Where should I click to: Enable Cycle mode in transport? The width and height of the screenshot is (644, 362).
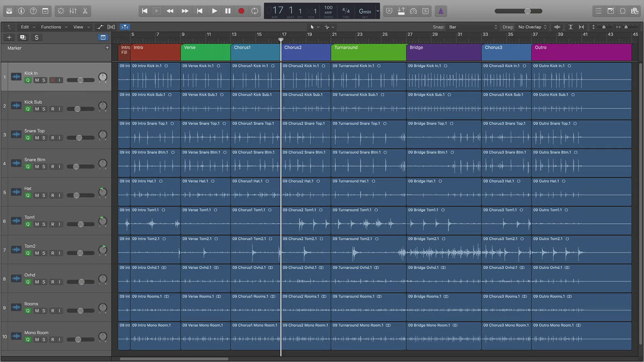tap(254, 11)
